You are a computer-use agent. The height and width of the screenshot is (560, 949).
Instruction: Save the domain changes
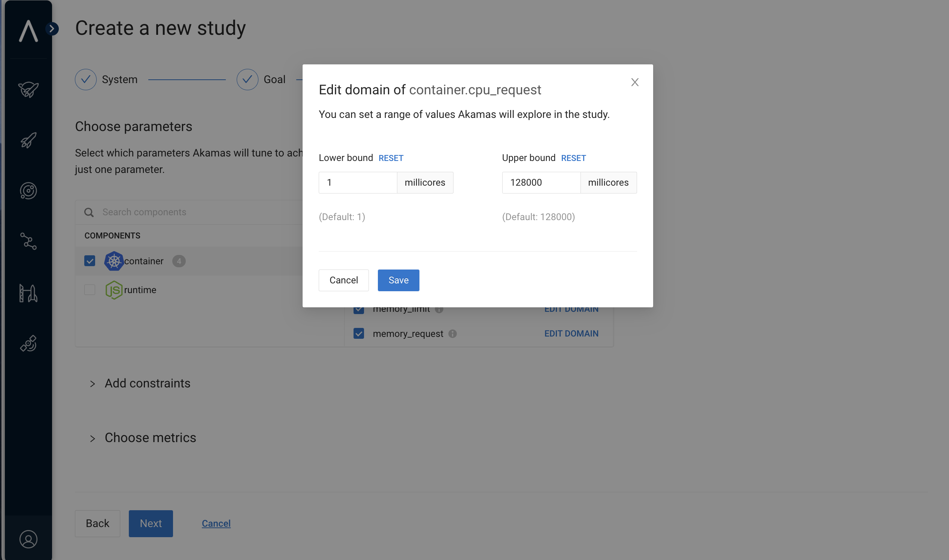[x=398, y=280]
